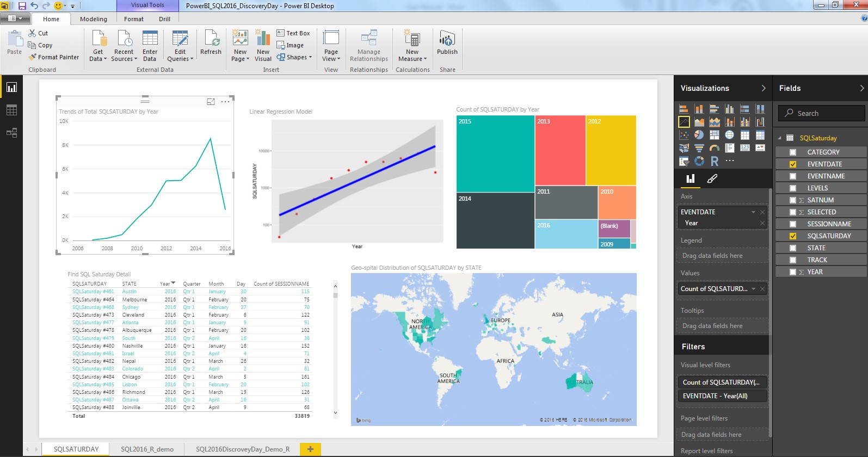The image size is (868, 457).
Task: Expand Count of SQLSATURDAY visual filter
Action: 722,382
